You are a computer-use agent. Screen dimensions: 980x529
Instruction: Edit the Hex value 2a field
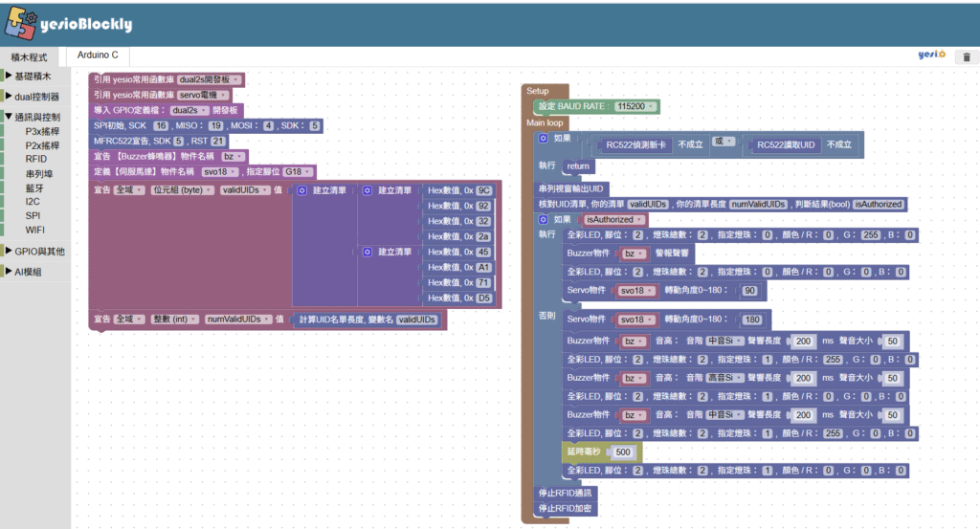(x=483, y=236)
